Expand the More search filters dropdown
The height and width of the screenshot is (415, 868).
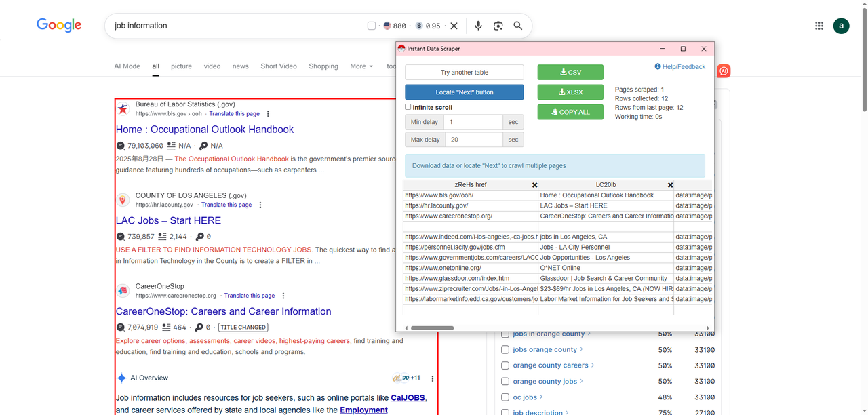pos(361,66)
